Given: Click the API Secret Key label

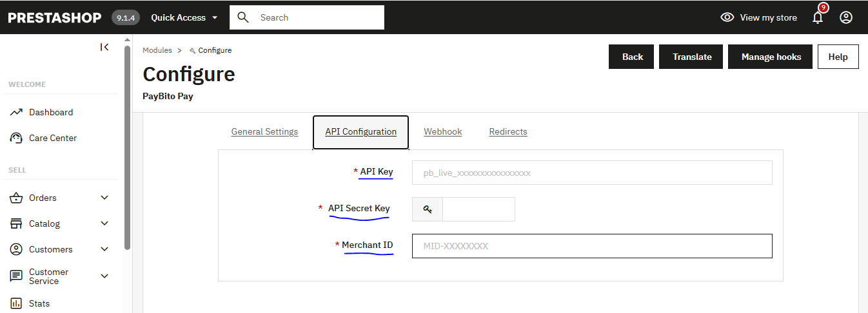Looking at the screenshot, I should [x=359, y=208].
